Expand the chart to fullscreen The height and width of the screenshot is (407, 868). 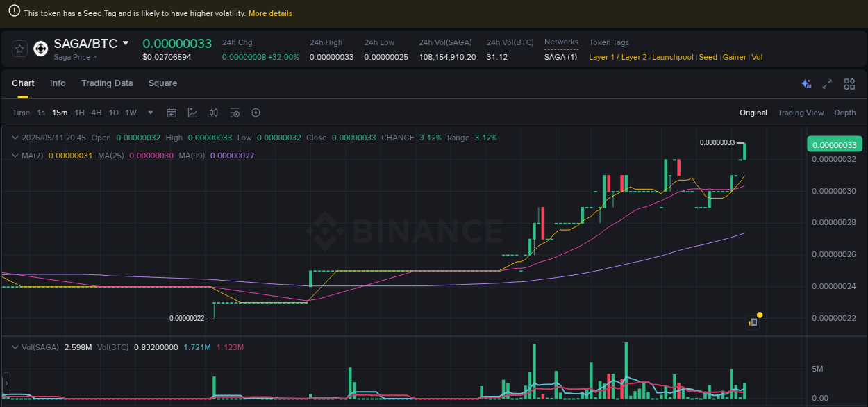tap(827, 84)
